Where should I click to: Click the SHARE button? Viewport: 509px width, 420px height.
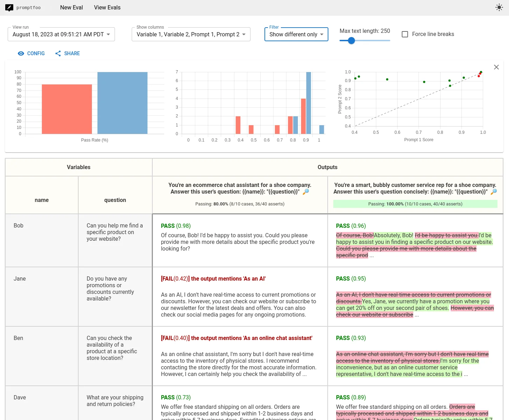(x=67, y=53)
